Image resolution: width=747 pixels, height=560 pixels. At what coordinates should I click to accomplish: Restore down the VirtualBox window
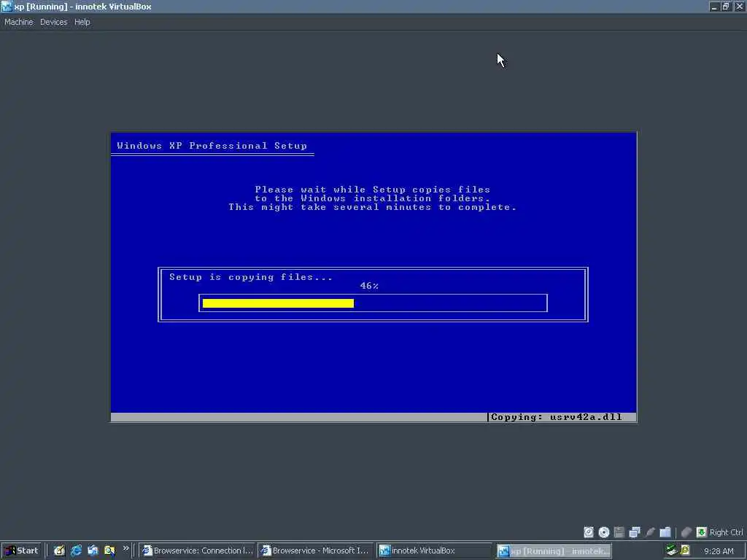[726, 7]
